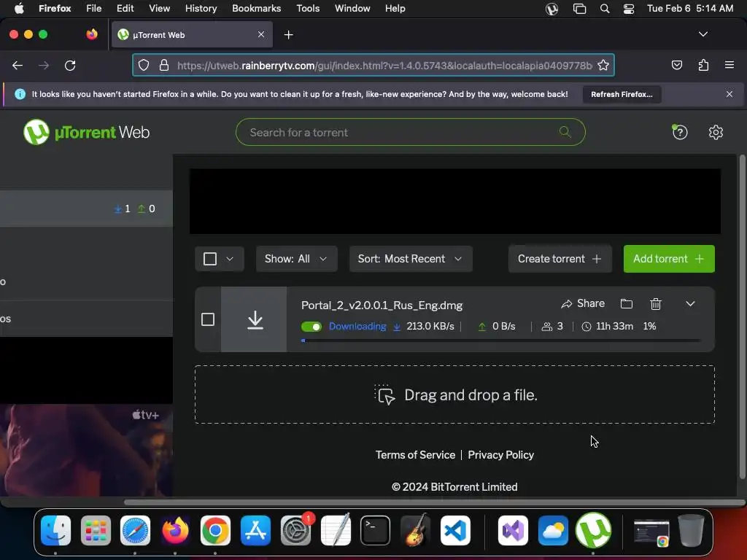Click the download arrow thumbnail of Portal_2 torrent
This screenshot has width=747, height=560.
255,319
